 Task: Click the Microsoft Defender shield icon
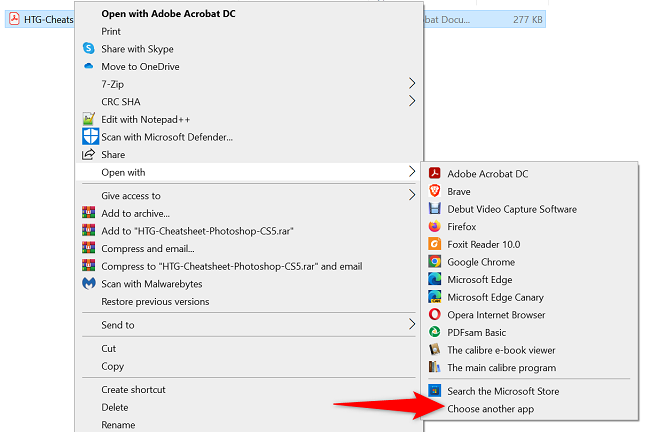[x=90, y=136]
